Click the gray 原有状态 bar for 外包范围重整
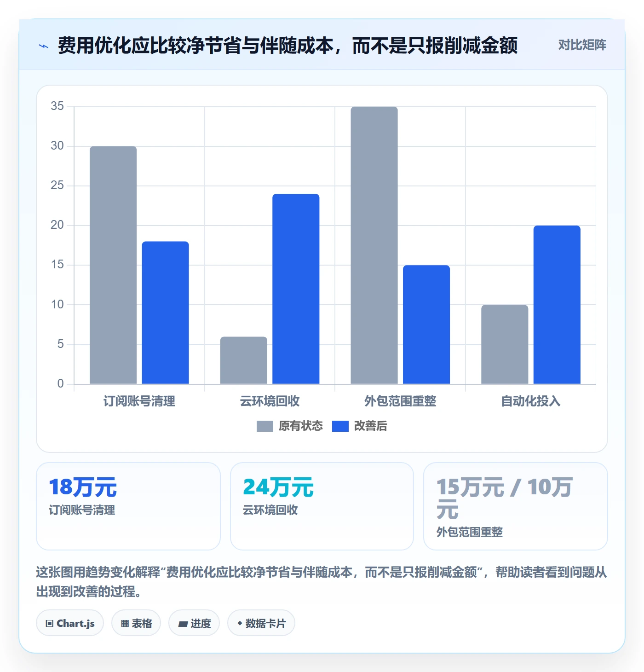Image resolution: width=644 pixels, height=672 pixels. (x=374, y=245)
